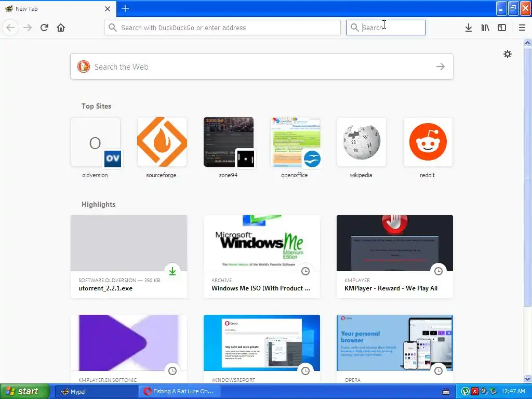The height and width of the screenshot is (399, 532).
Task: Switch to Mypal taskbar button
Action: click(x=96, y=391)
